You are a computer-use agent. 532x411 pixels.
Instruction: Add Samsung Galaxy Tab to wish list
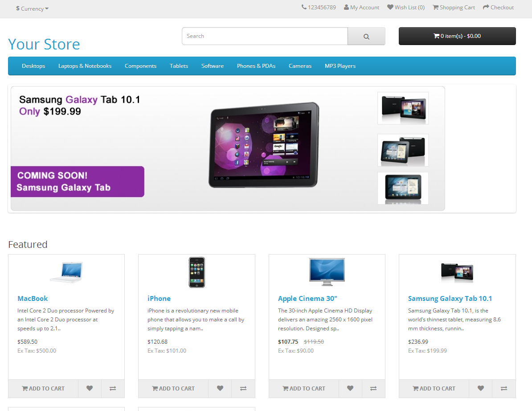tap(480, 388)
